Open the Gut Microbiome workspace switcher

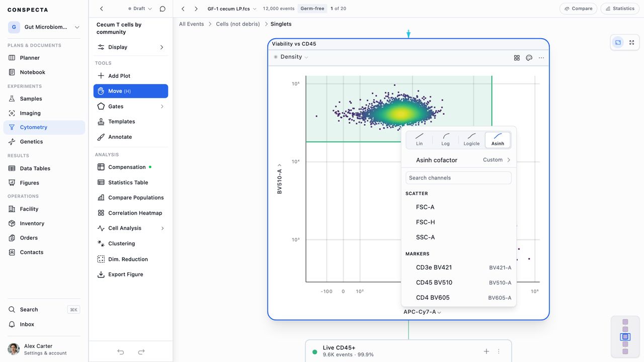pos(44,27)
